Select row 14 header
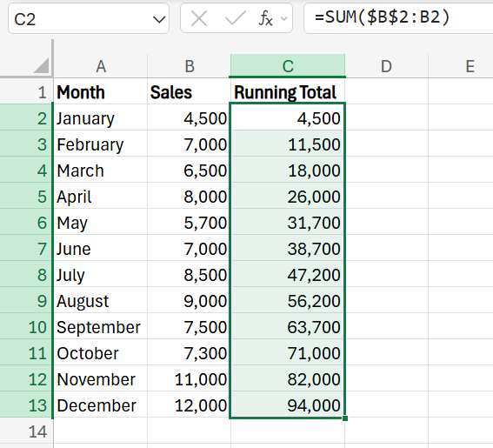This screenshot has width=493, height=448. click(26, 431)
